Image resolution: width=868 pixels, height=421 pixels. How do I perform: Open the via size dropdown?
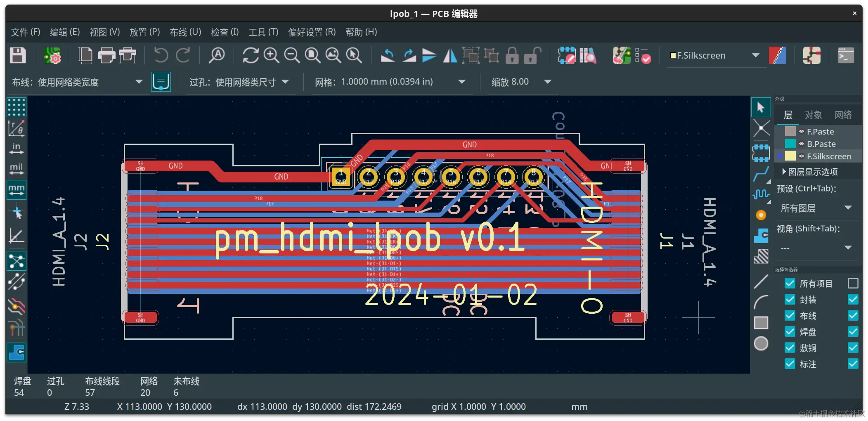click(x=285, y=81)
